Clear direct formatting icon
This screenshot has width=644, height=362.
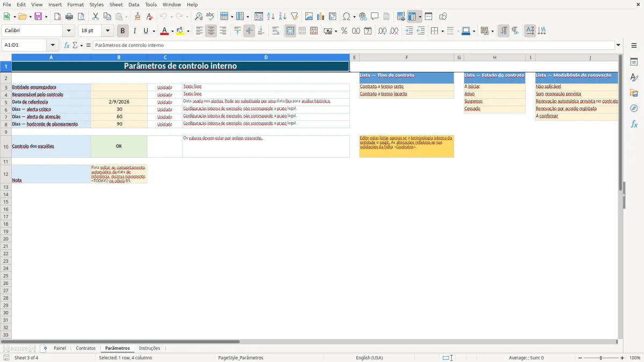pos(150,17)
